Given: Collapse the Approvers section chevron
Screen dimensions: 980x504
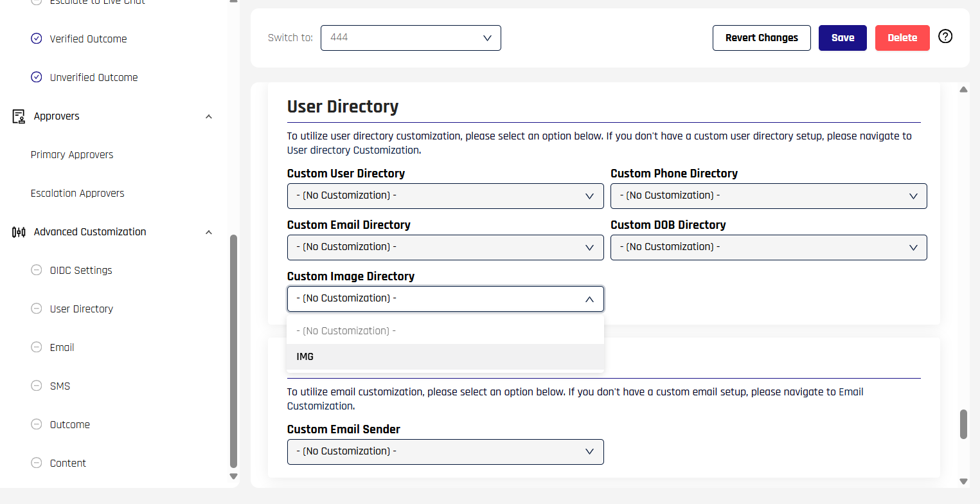Looking at the screenshot, I should click(x=208, y=116).
